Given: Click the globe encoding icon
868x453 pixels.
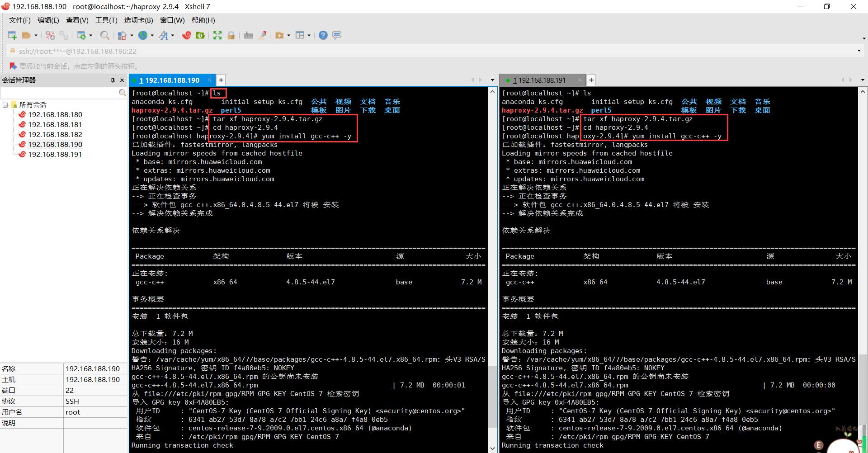Looking at the screenshot, I should (143, 35).
